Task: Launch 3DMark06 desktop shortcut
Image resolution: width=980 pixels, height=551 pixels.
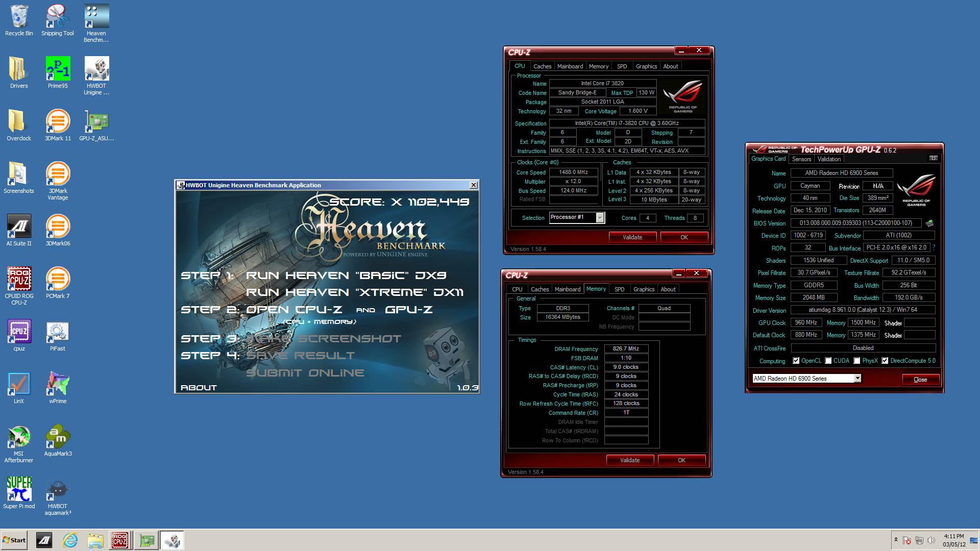Action: [x=58, y=231]
